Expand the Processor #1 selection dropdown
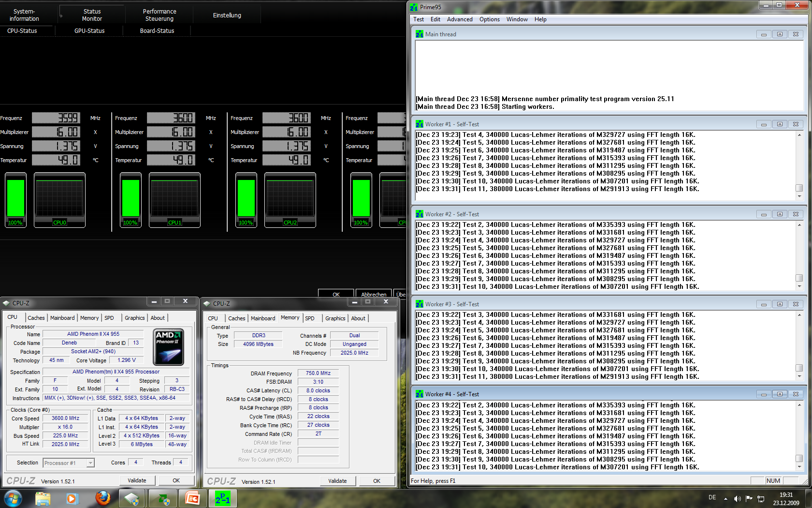The image size is (812, 508). click(90, 463)
